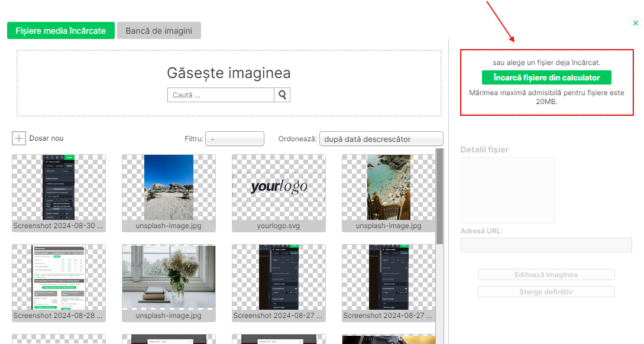The image size is (644, 344).
Task: Select the flower vase unsplash image thumbnail
Action: click(x=169, y=278)
